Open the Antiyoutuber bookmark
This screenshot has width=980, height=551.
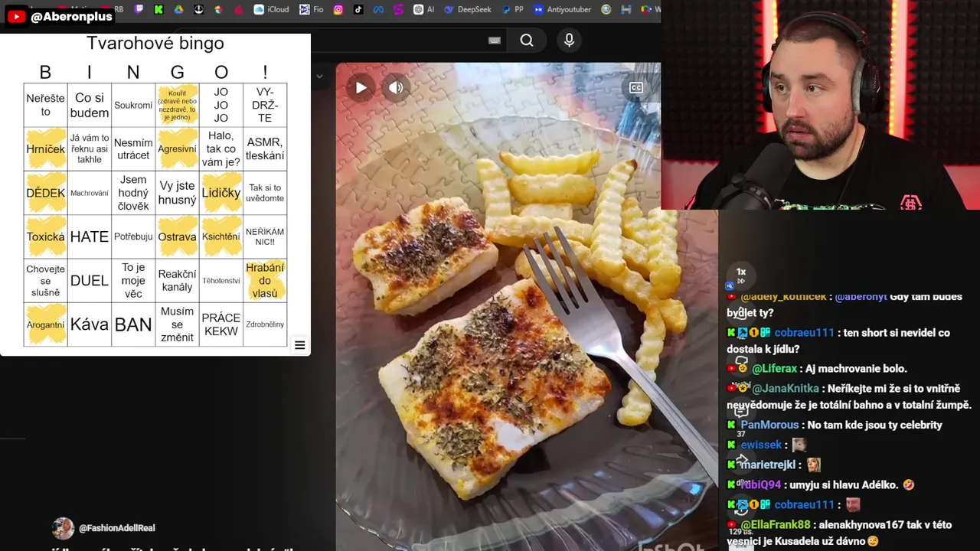pos(563,9)
